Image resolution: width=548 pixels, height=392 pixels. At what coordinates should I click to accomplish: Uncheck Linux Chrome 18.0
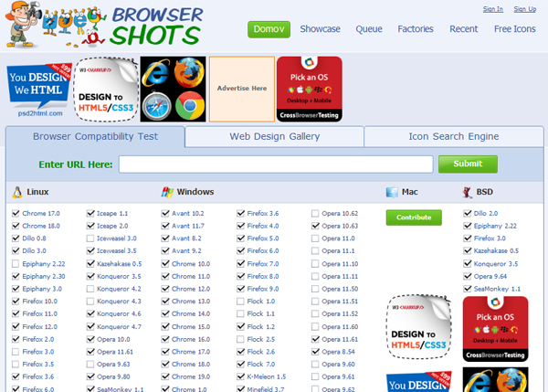[16, 226]
